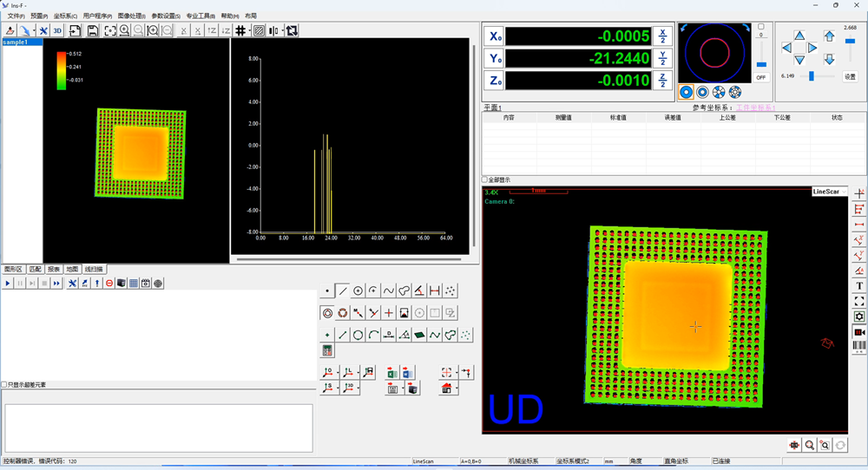868x470 pixels.
Task: Switch to the 报表 tab
Action: [x=54, y=270]
